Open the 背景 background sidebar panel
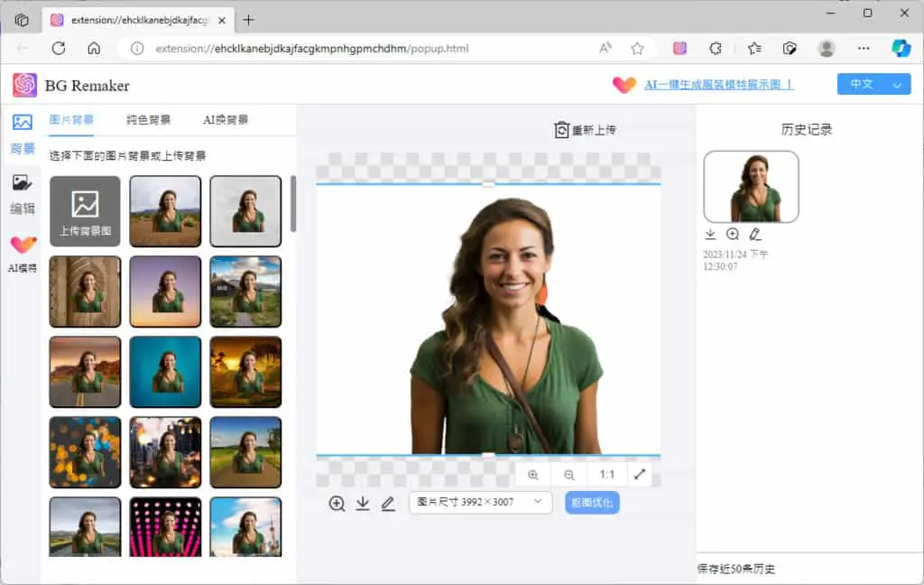Viewport: 924px width, 585px height. click(23, 134)
